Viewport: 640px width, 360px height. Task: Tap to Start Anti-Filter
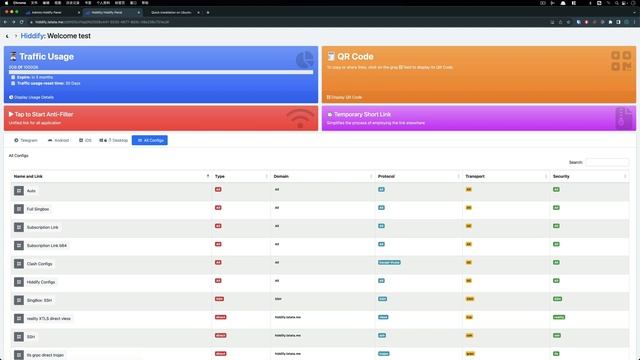pos(161,118)
